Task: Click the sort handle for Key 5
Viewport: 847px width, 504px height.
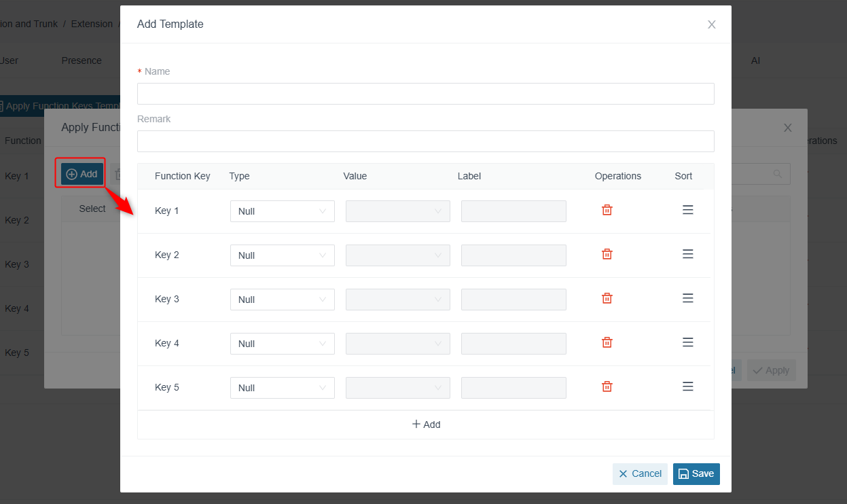Action: click(x=687, y=386)
